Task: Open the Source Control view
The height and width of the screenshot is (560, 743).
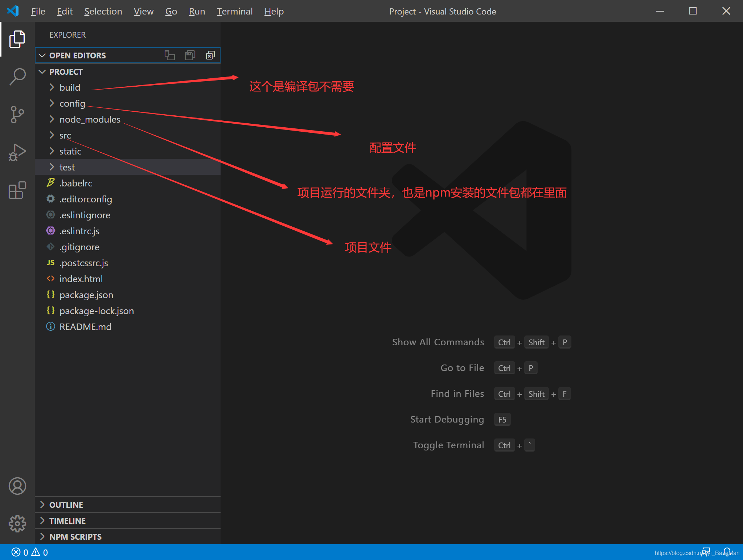Action: (x=17, y=115)
